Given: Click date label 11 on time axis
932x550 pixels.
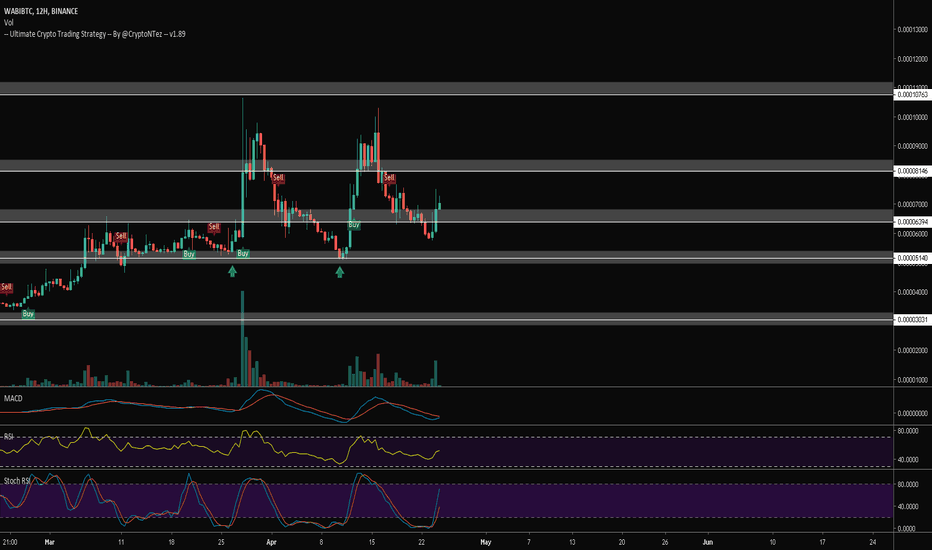Looking at the screenshot, I should pos(121,542).
